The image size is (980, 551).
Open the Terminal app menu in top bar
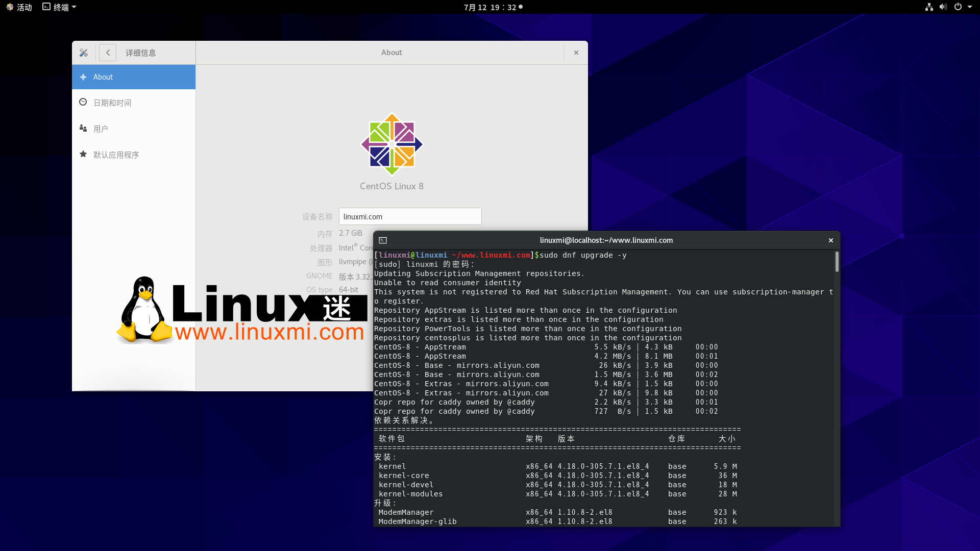[x=59, y=7]
